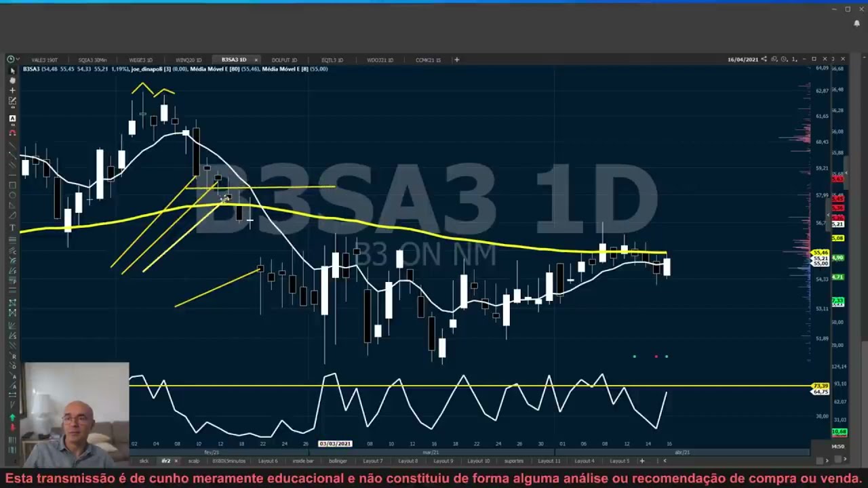Screen dimensions: 868x488
Task: Open the 'inside bar' layout tab
Action: (x=303, y=461)
